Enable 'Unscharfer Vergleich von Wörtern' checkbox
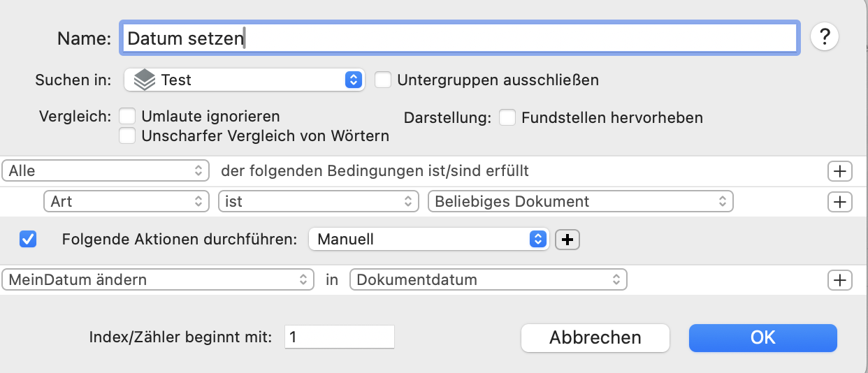This screenshot has height=373, width=868. pyautogui.click(x=127, y=136)
